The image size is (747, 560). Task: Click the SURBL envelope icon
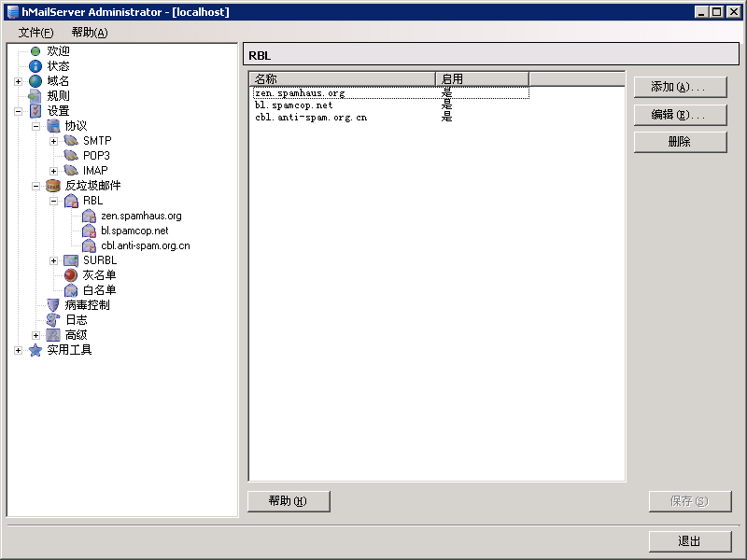click(x=71, y=260)
